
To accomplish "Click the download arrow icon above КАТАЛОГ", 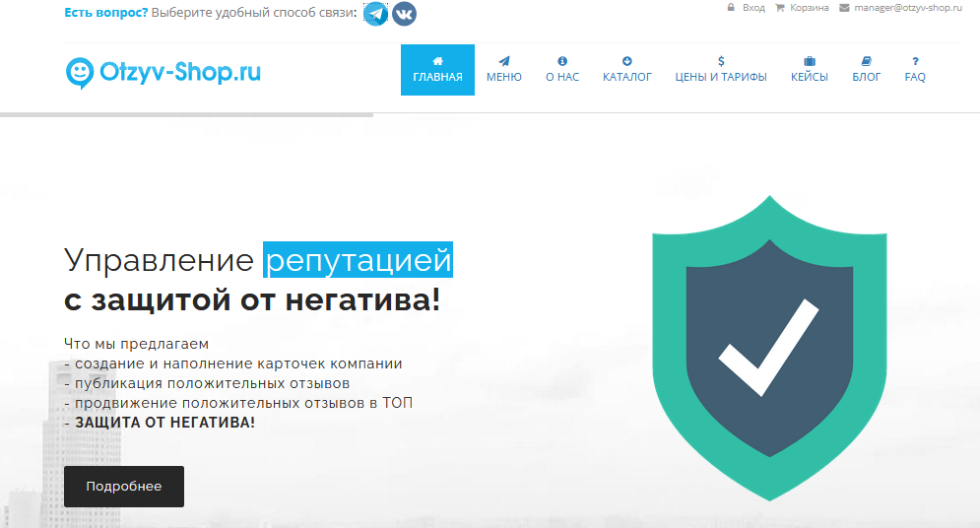I will 626,61.
